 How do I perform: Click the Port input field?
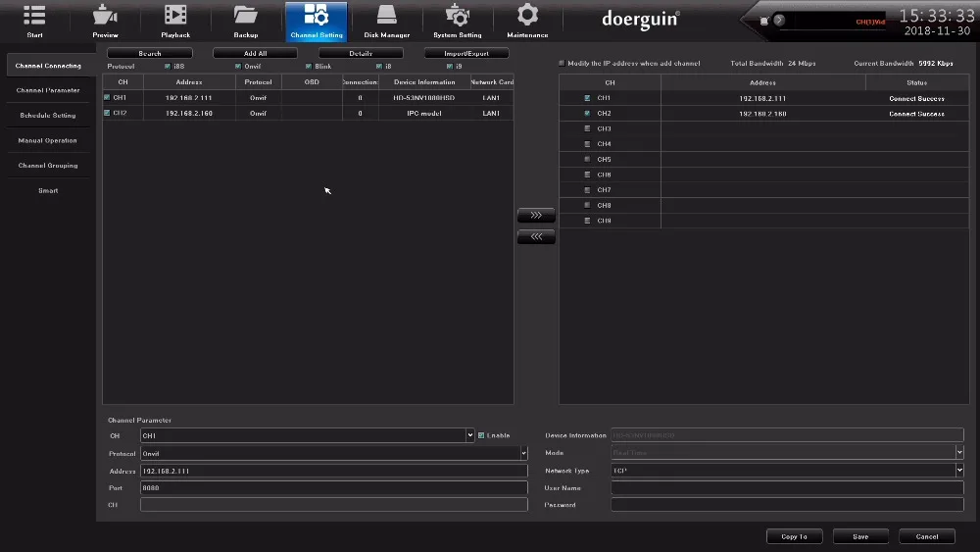(334, 487)
